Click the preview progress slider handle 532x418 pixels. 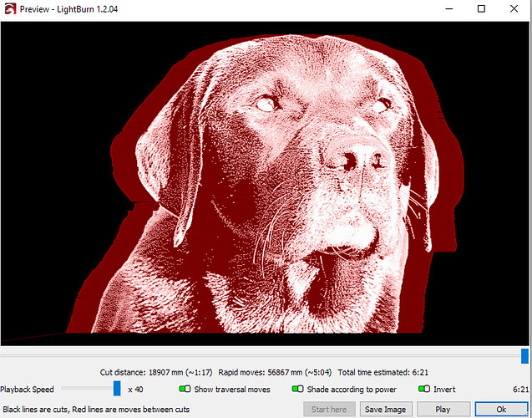[x=524, y=356]
